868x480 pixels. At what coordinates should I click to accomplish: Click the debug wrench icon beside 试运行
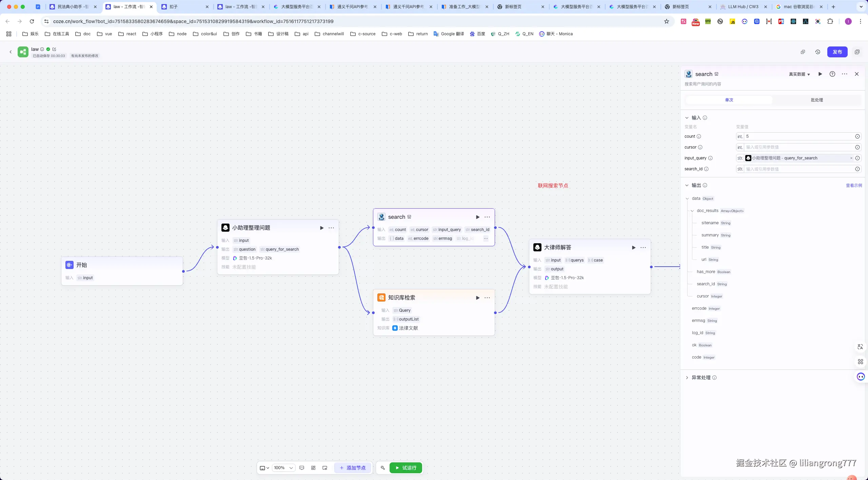(383, 468)
